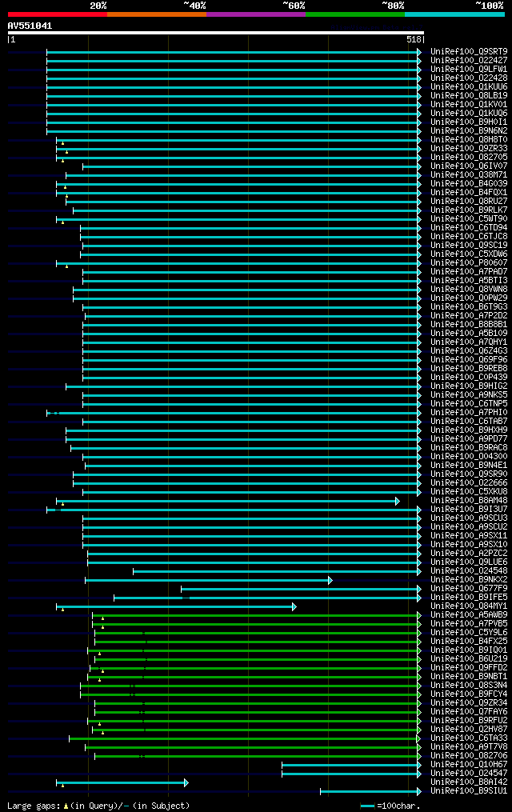This screenshot has height=812, width=512.
Task: Select UniRef100_O04300 entry text
Action: point(469,457)
